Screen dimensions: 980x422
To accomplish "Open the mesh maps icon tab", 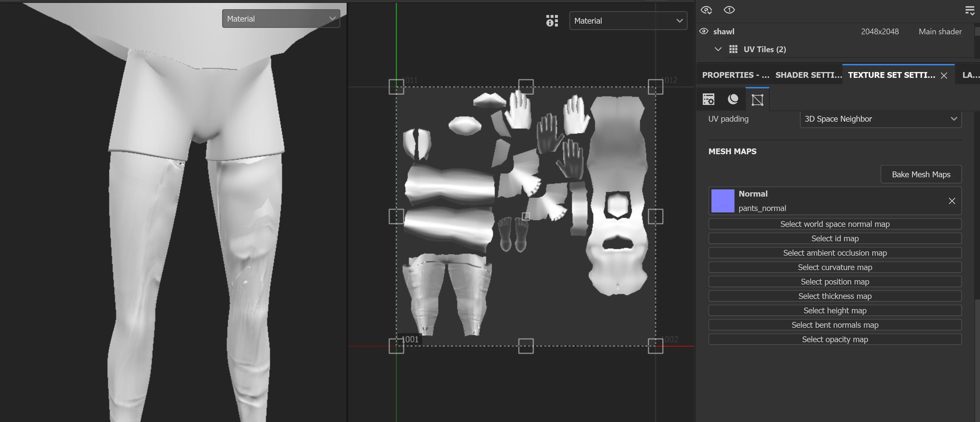I will (x=757, y=100).
